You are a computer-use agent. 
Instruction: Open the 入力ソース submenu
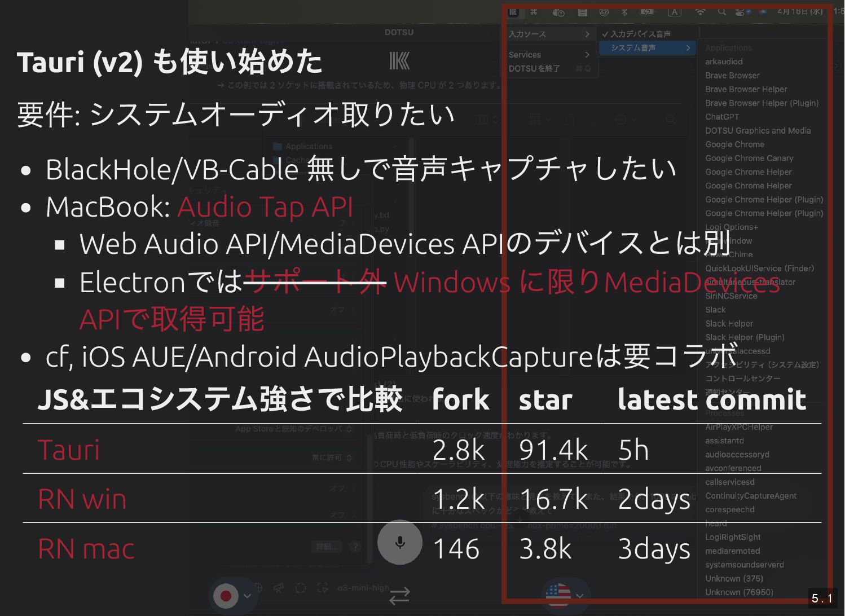pos(549,34)
